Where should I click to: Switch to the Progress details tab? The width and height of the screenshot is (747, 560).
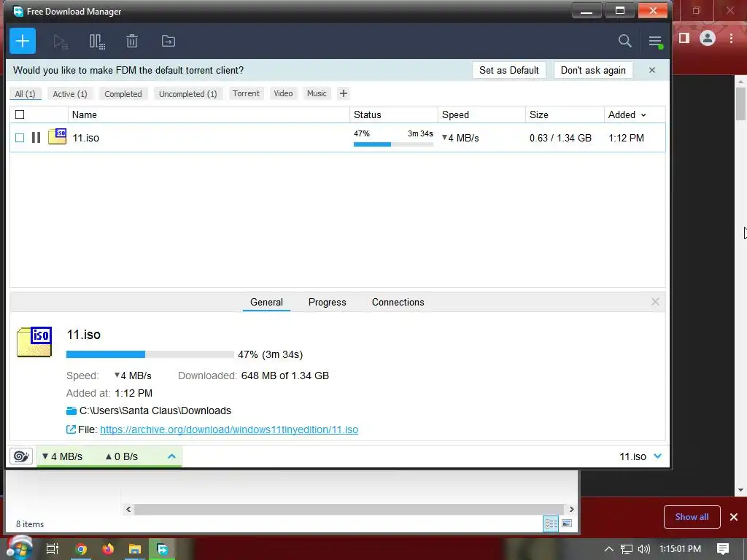point(328,302)
